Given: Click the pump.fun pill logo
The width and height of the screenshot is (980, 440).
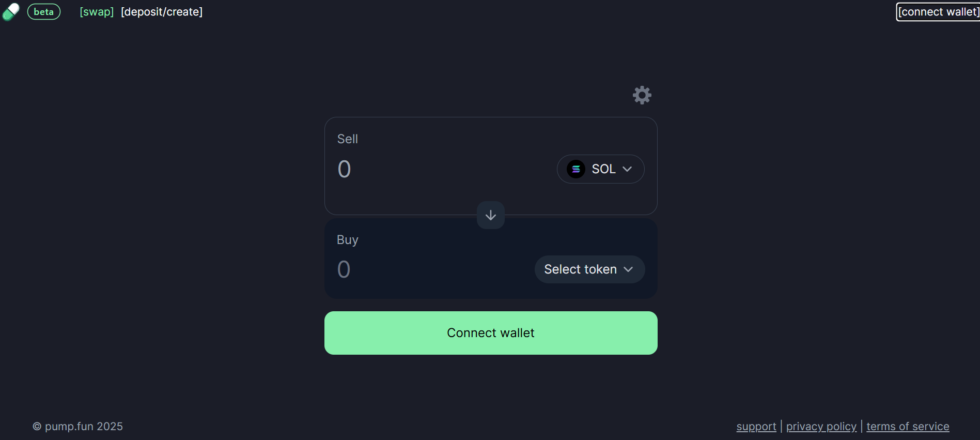Looking at the screenshot, I should [11, 11].
